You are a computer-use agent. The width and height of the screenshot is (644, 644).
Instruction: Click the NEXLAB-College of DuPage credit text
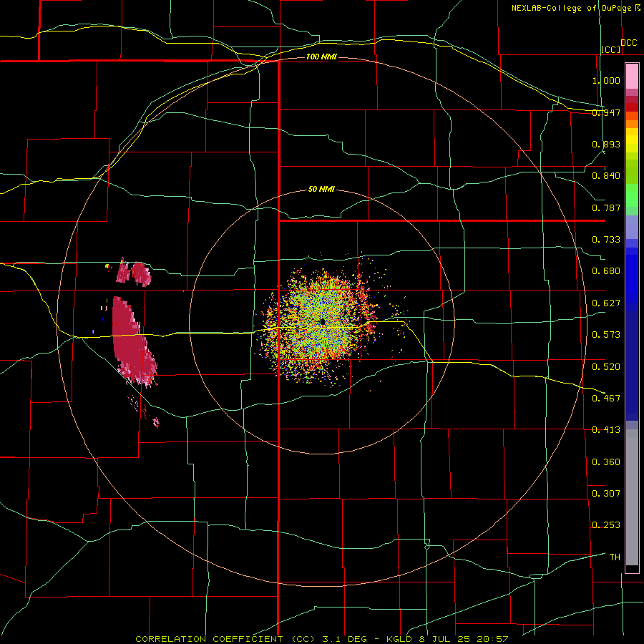[x=571, y=8]
